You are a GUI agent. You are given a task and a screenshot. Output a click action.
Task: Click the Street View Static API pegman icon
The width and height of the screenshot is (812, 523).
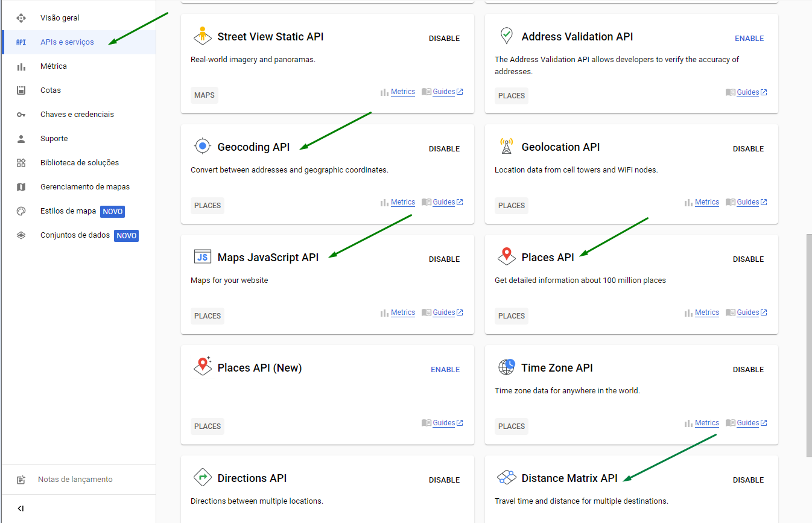coord(203,36)
